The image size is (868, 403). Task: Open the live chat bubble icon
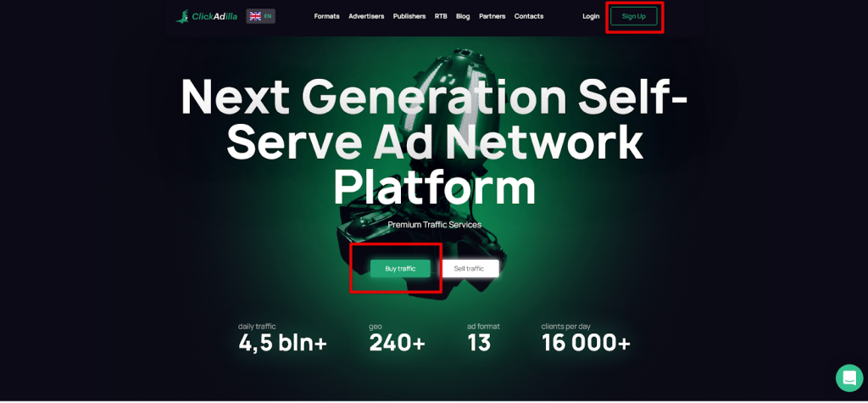click(849, 378)
